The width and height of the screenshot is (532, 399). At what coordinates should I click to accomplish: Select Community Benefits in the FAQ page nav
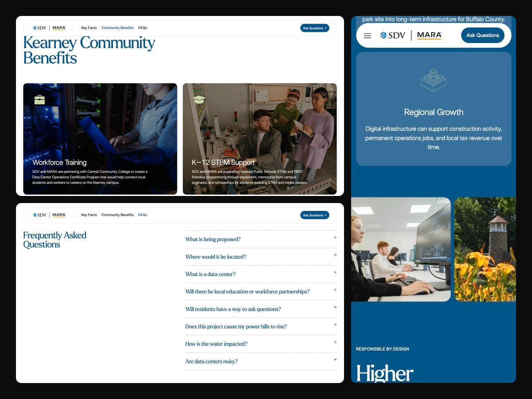(117, 215)
